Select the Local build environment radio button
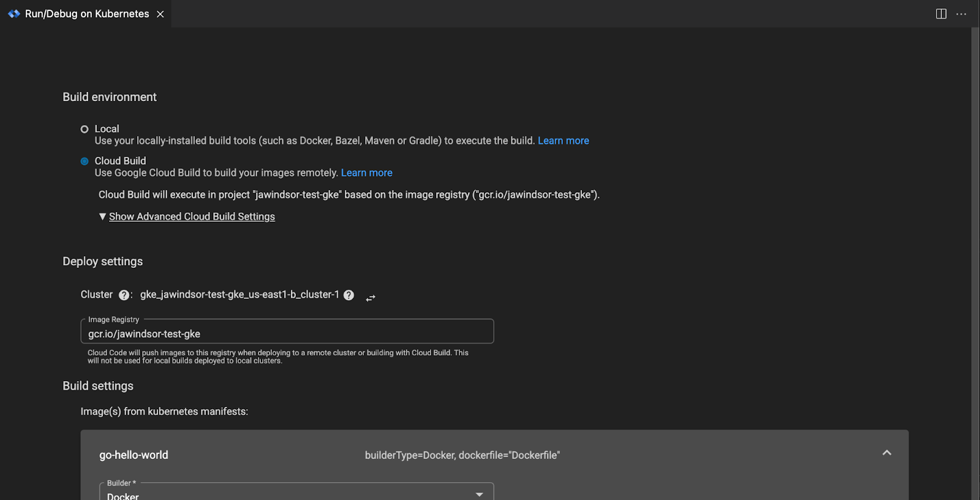The image size is (980, 500). point(85,129)
